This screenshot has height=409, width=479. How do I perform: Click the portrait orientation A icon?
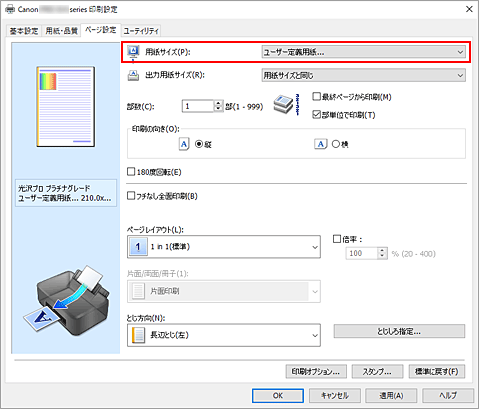coord(184,144)
